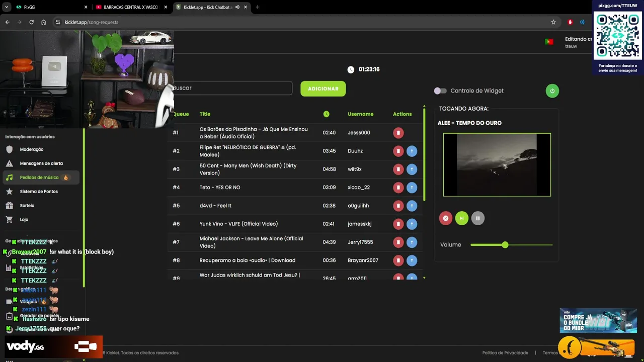
Task: Click the now-playing video thumbnail
Action: tap(497, 165)
